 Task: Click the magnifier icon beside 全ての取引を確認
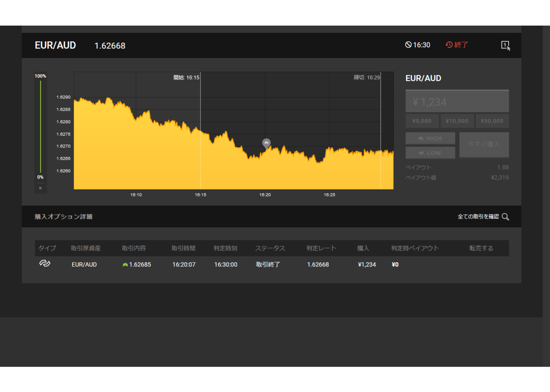pos(505,217)
